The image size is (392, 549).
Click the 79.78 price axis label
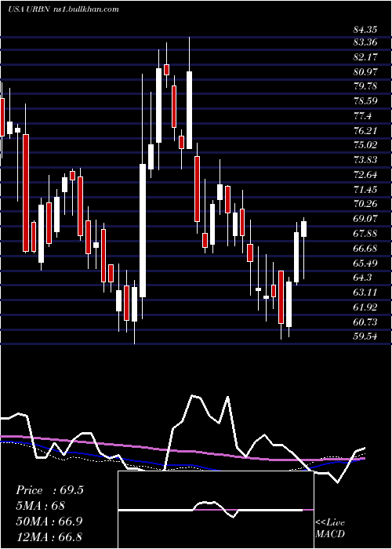click(365, 86)
